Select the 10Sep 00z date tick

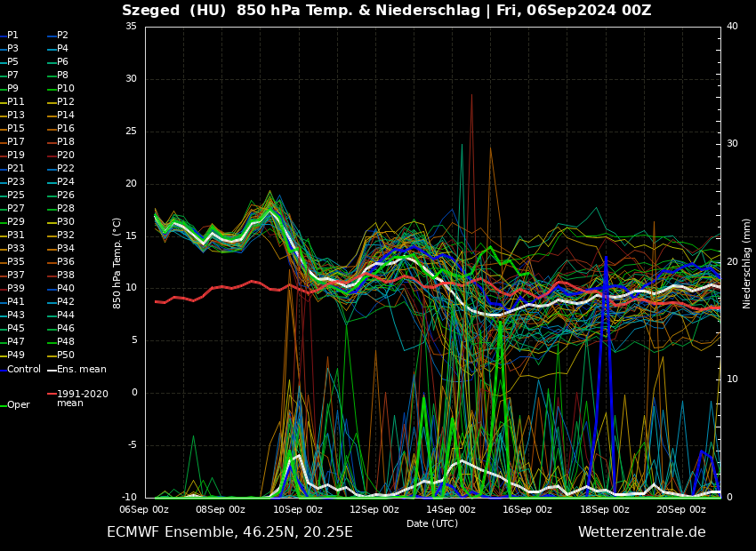point(297,509)
